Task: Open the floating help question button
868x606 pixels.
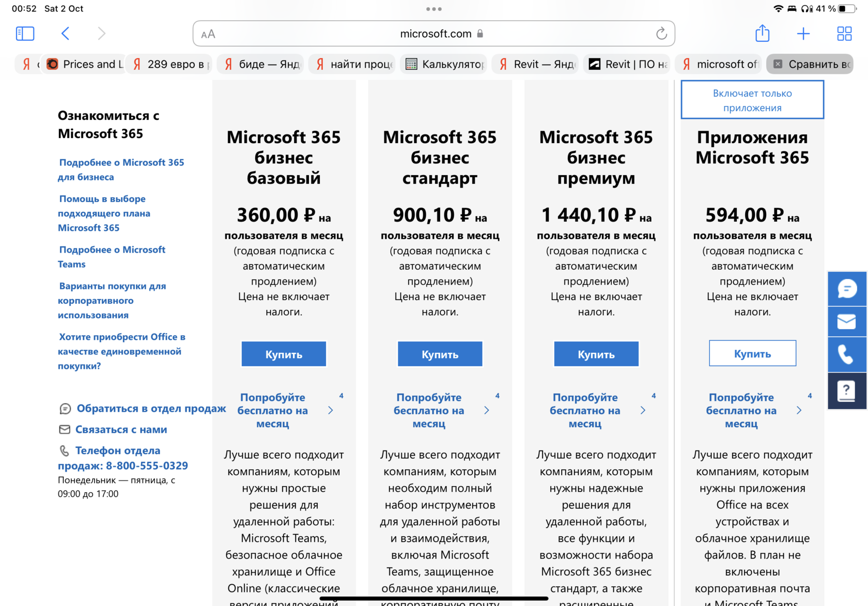Action: (847, 390)
